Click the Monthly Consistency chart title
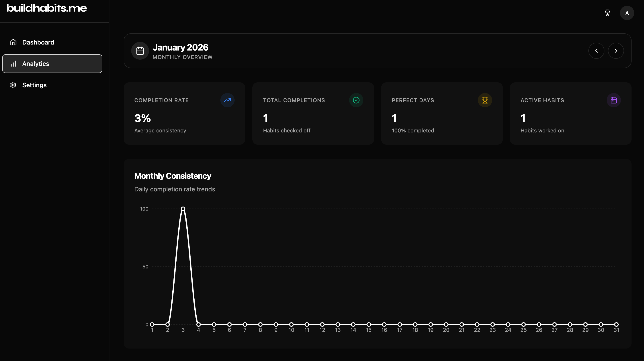The width and height of the screenshot is (644, 361). click(173, 176)
